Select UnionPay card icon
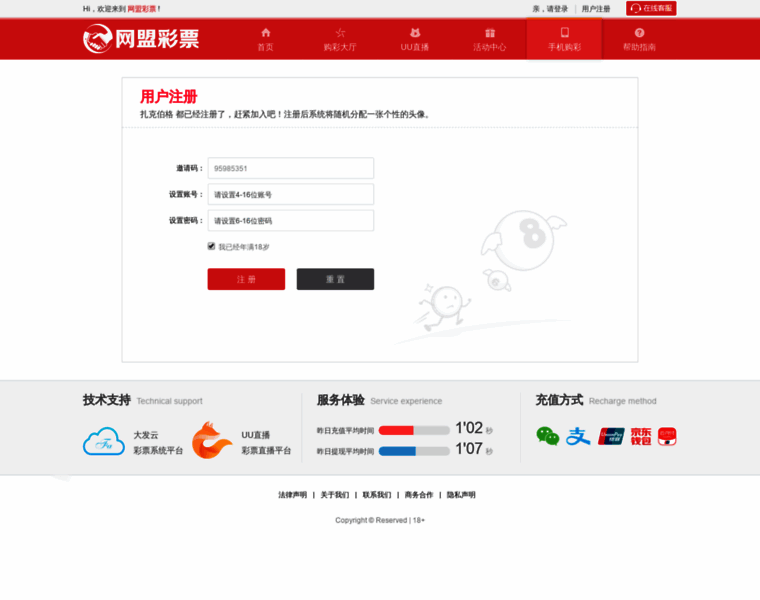 [x=611, y=436]
